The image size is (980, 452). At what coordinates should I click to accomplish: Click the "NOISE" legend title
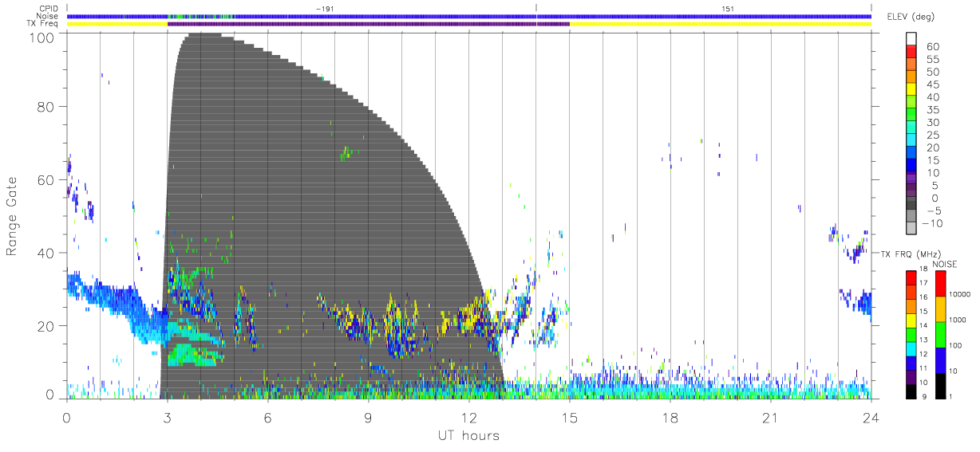pos(945,264)
